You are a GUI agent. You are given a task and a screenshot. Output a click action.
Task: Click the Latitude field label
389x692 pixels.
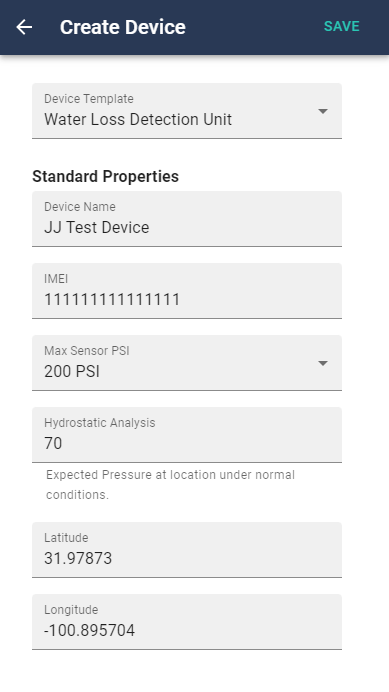click(66, 538)
